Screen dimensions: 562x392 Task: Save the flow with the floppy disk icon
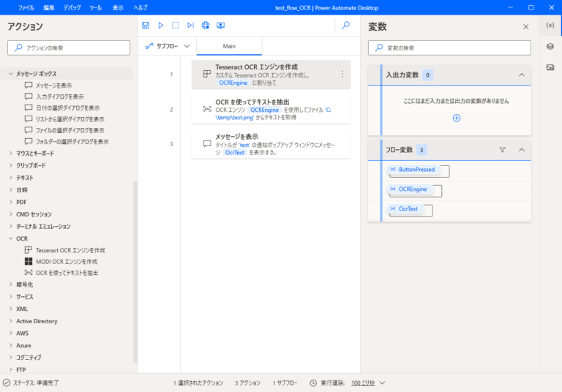pyautogui.click(x=146, y=25)
